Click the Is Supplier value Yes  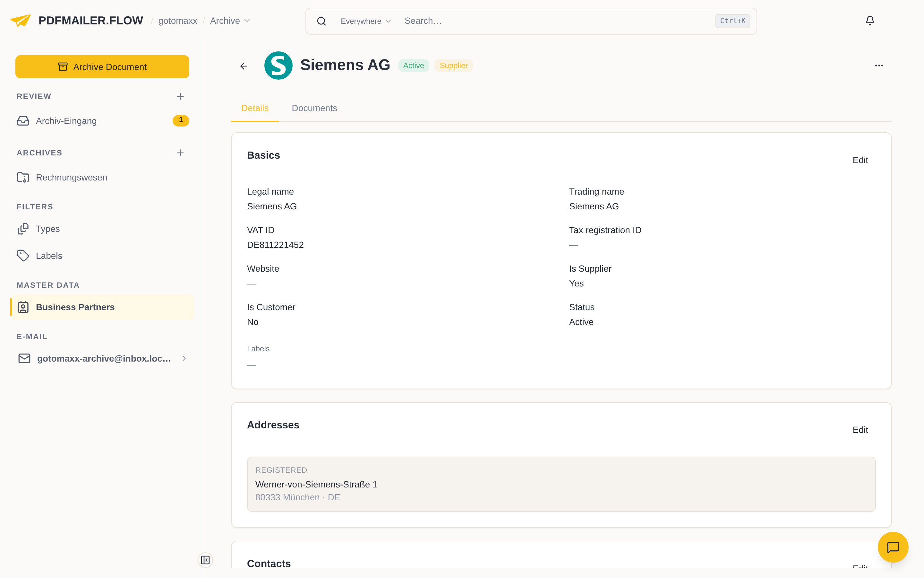[576, 284]
